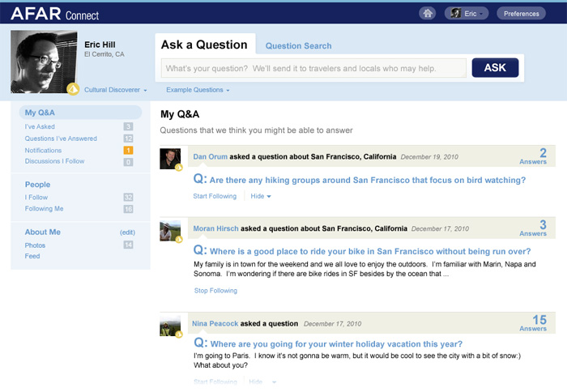
Task: Stop following the bike ride question
Action: click(215, 290)
